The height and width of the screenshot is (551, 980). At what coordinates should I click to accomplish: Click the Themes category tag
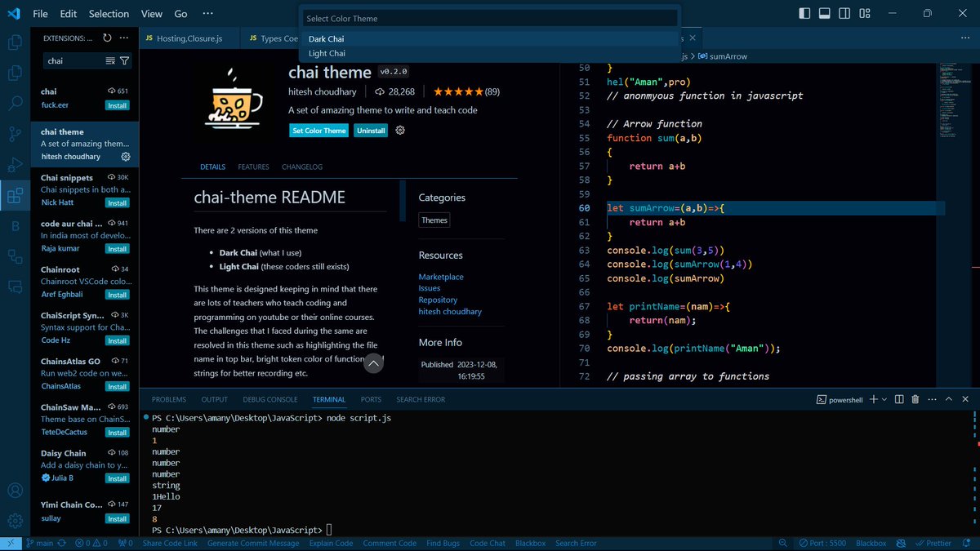click(434, 220)
